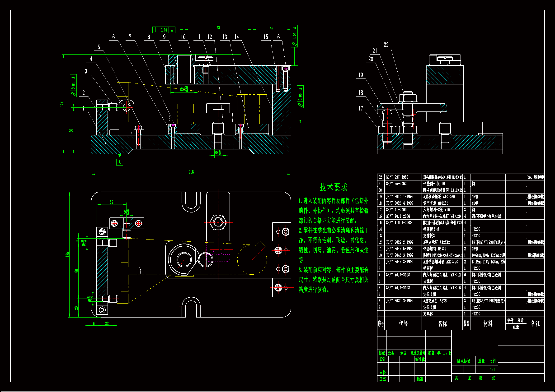Click balloon number 5 leader label
The image size is (555, 392).
pos(99,47)
